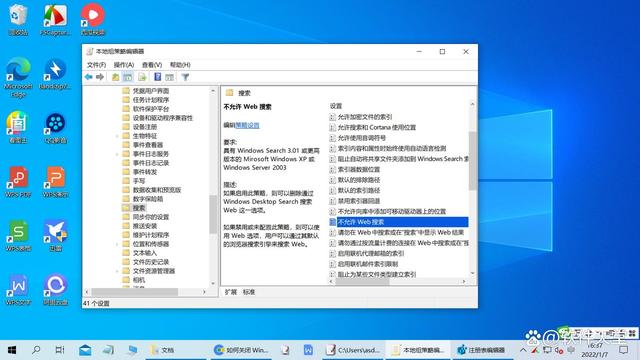The height and width of the screenshot is (360, 640).
Task: Select the 手写 tree folder
Action: pyautogui.click(x=139, y=181)
